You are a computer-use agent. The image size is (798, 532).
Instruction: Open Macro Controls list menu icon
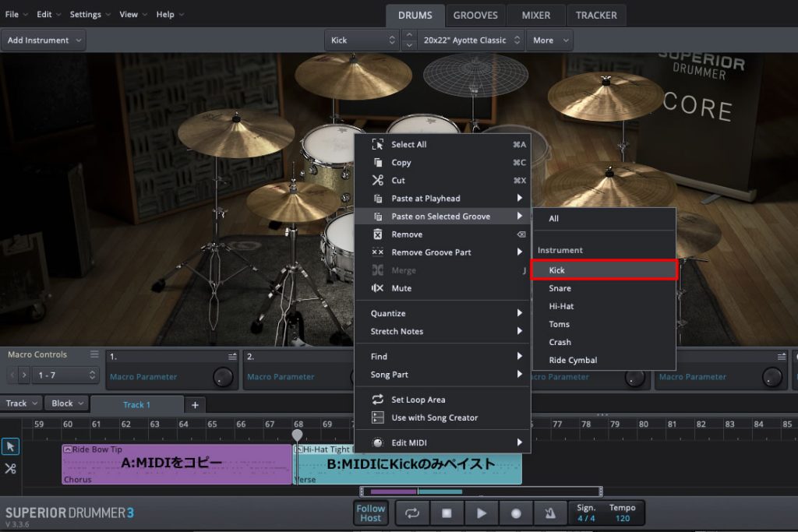click(x=95, y=354)
